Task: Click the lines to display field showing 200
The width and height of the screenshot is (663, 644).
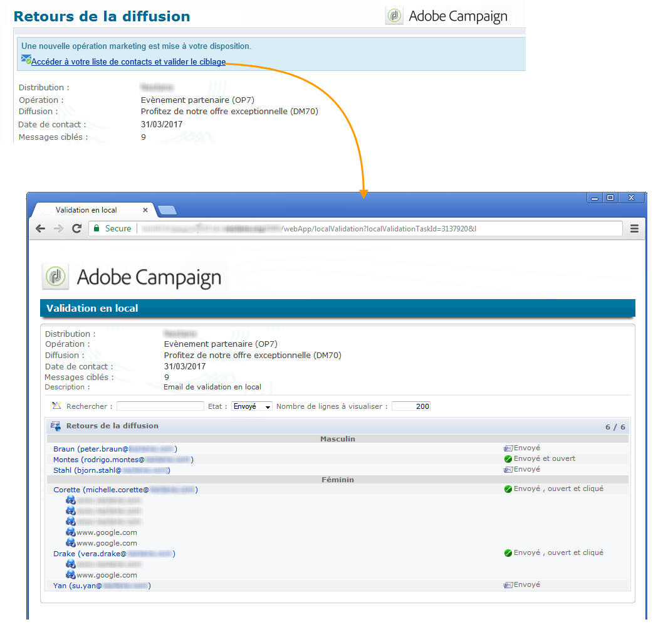Action: [411, 406]
